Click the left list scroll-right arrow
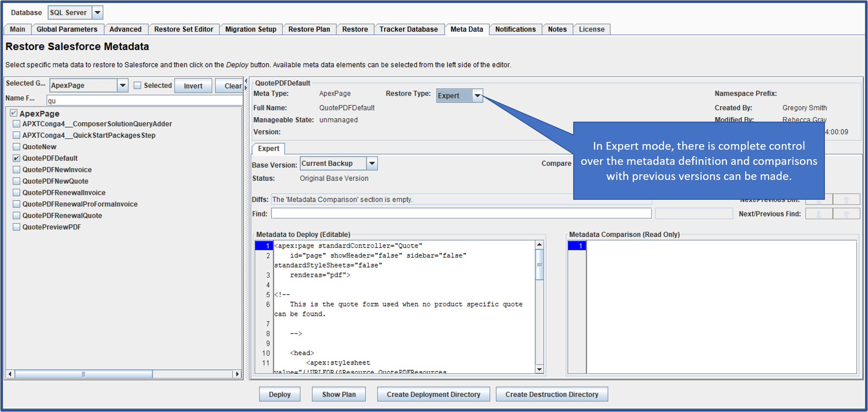 (x=237, y=374)
